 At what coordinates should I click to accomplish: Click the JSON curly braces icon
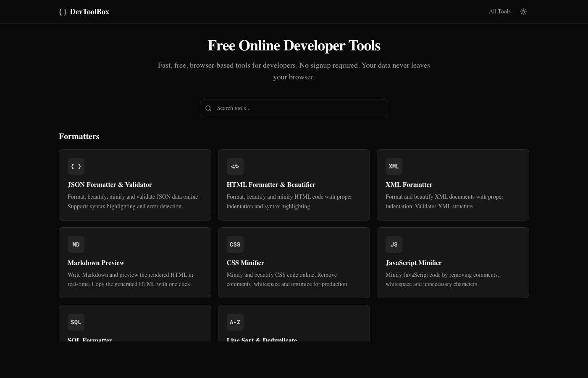click(76, 166)
